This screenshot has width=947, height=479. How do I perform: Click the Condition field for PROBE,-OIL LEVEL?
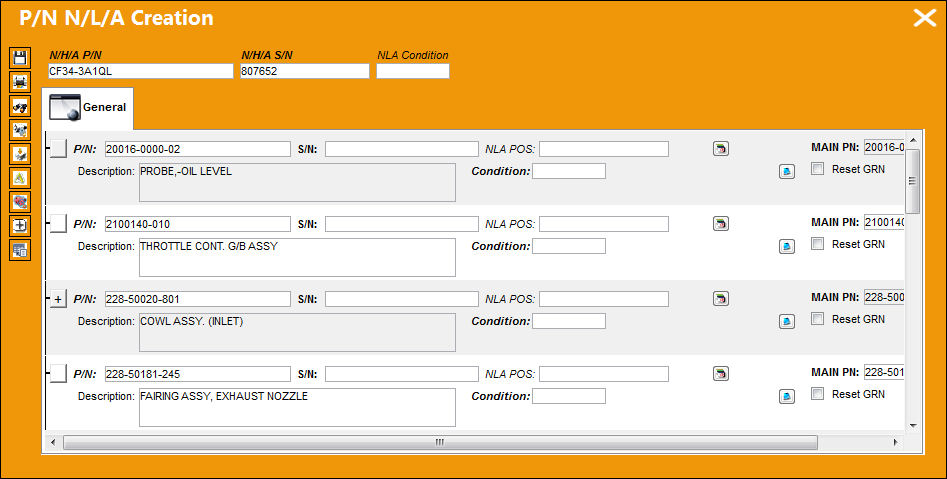pyautogui.click(x=569, y=171)
